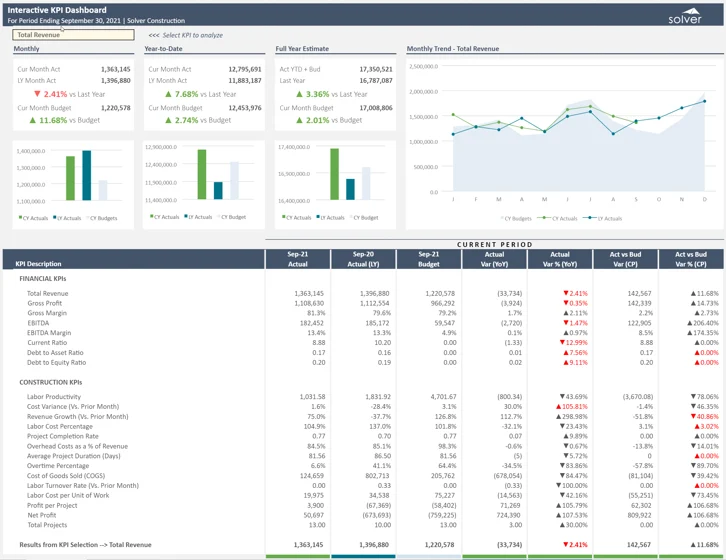Screen dimensions: 726x560
Task: Click the Act vs Bud Var % (CP) column header
Action: [691, 259]
